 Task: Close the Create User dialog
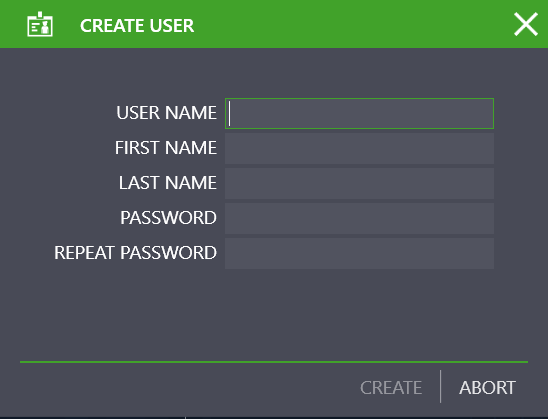pyautogui.click(x=526, y=24)
